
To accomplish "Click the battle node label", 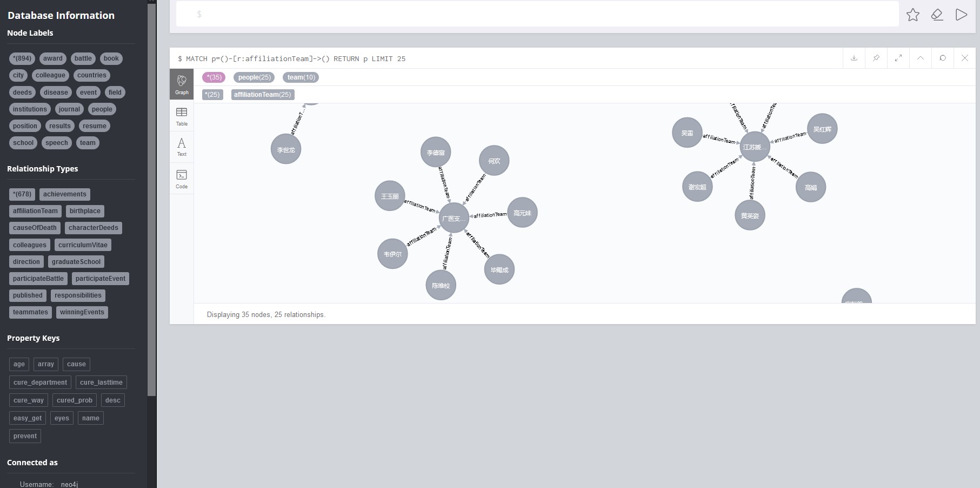I will 83,58.
